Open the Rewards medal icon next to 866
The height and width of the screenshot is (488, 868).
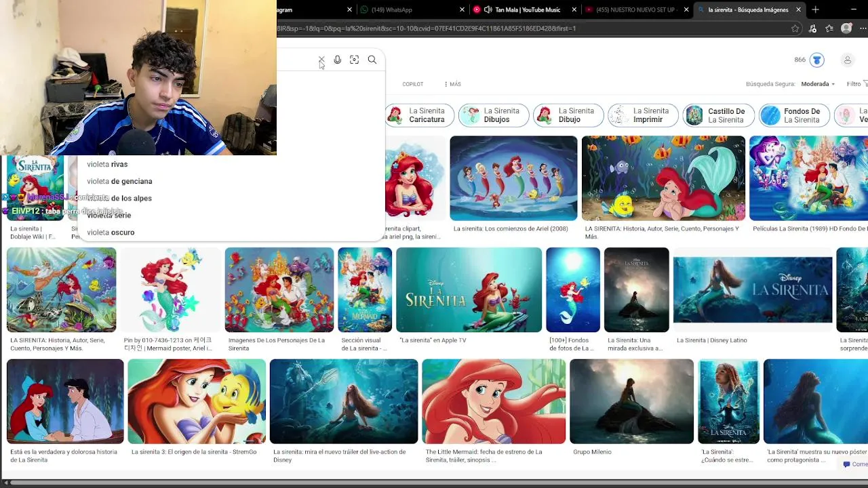pyautogui.click(x=817, y=60)
